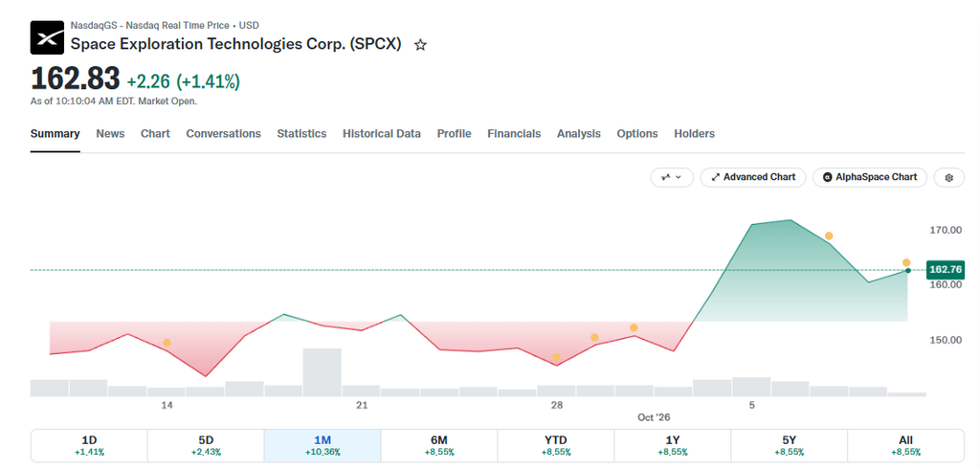Select the Summary tab
The image size is (980, 470).
tap(55, 134)
